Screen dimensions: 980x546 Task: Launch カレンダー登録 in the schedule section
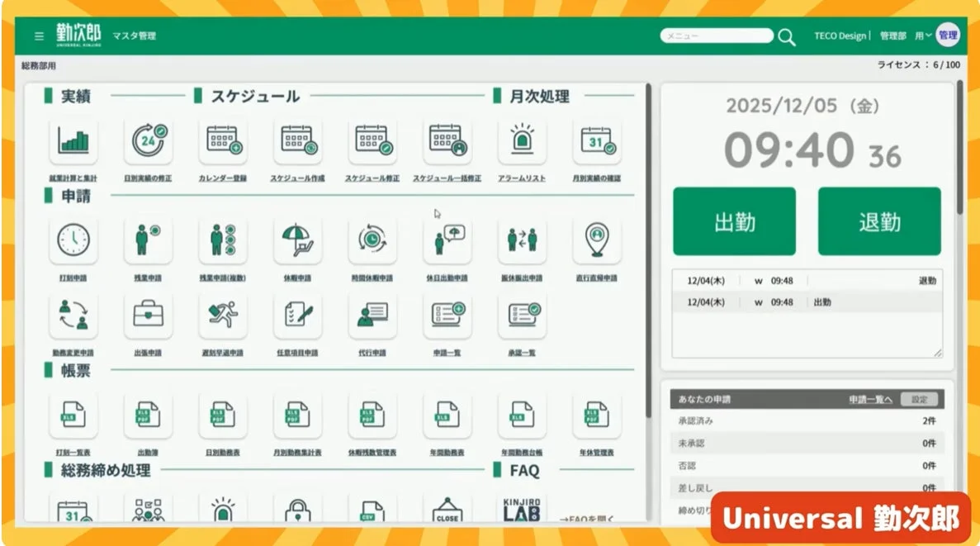coord(223,141)
